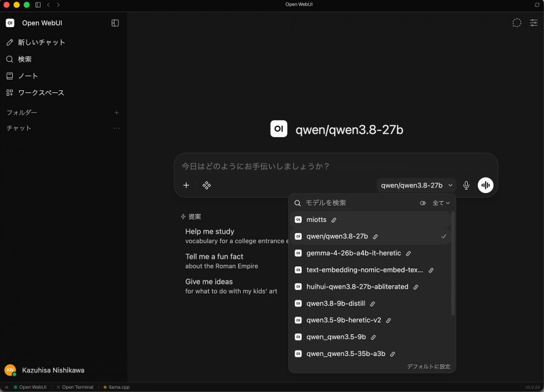Click the Open WebUI logo in sidebar
The width and height of the screenshot is (544, 392).
(10, 23)
